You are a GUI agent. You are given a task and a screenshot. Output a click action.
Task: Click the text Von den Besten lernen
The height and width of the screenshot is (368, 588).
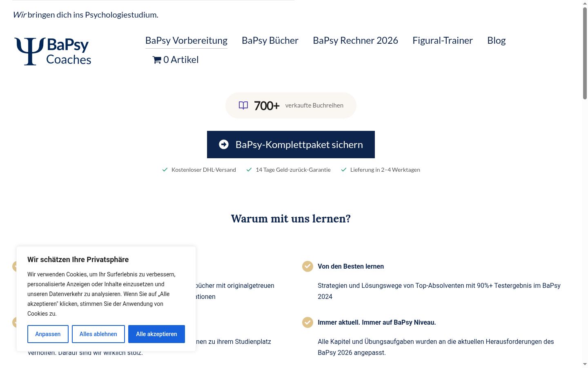351,266
